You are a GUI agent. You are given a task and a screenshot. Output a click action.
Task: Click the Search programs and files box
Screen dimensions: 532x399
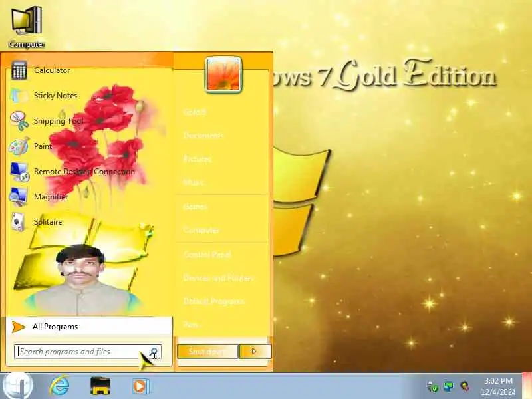88,352
